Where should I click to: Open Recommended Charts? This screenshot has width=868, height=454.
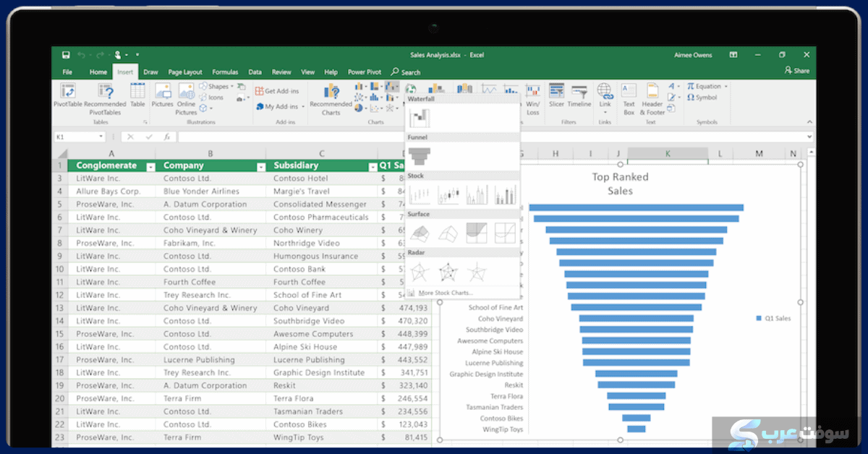[x=331, y=99]
